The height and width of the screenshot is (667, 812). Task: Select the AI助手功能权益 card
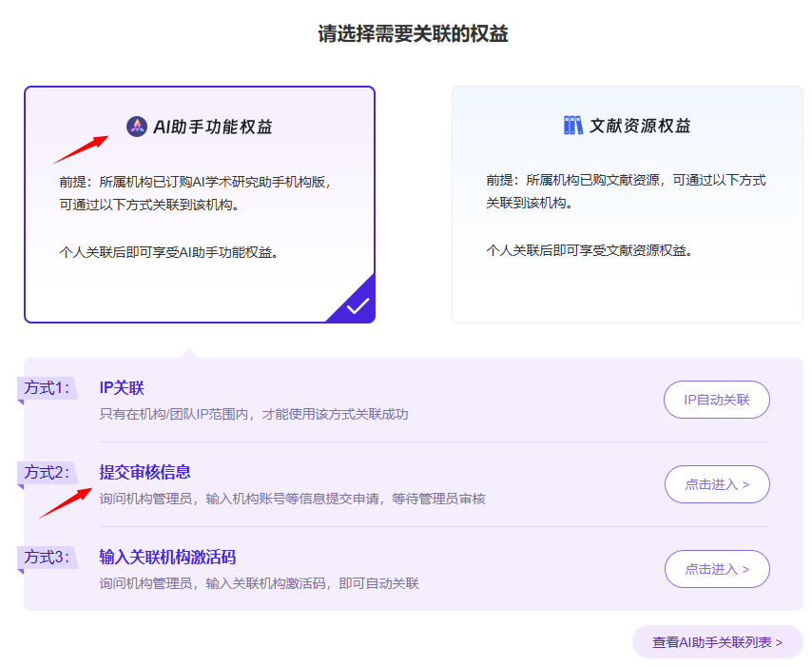(x=200, y=205)
